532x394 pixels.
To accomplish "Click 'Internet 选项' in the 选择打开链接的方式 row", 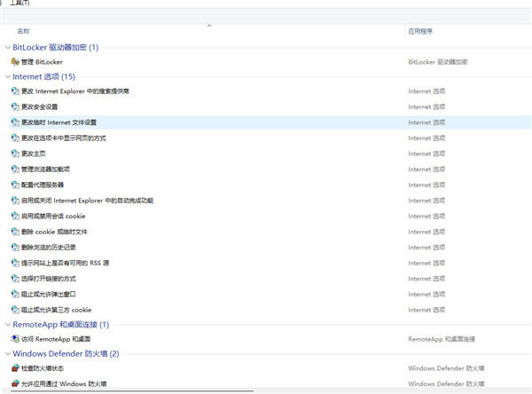I will (x=426, y=279).
